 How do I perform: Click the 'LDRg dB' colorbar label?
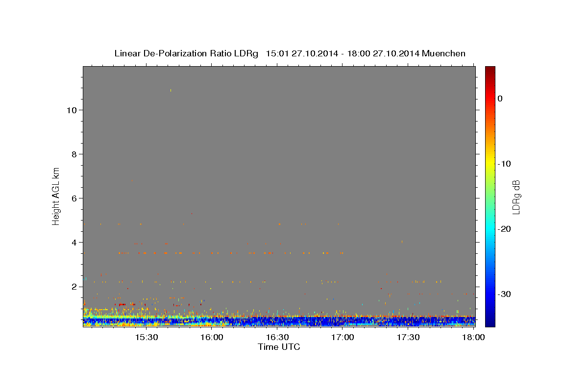[516, 197]
